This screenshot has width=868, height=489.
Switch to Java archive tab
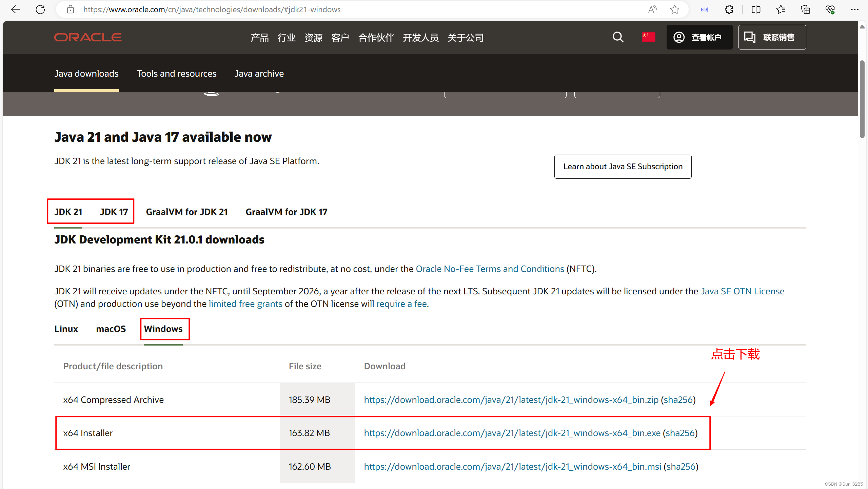259,74
